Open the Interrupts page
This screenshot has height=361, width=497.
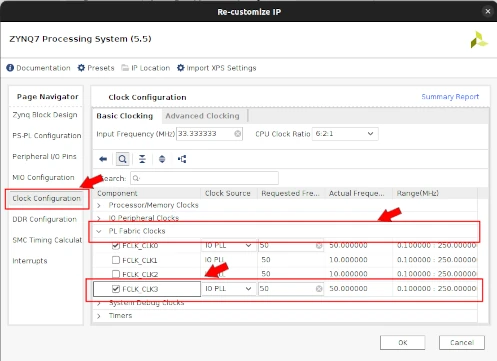pos(30,261)
